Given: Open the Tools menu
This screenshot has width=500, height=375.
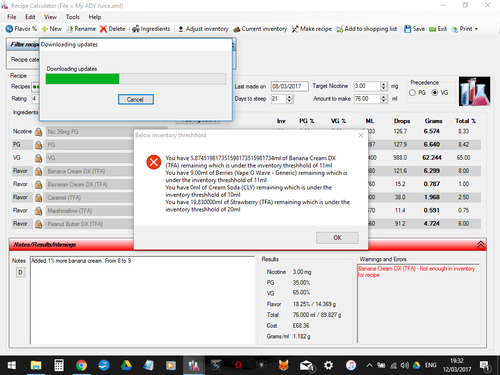Looking at the screenshot, I should click(73, 17).
